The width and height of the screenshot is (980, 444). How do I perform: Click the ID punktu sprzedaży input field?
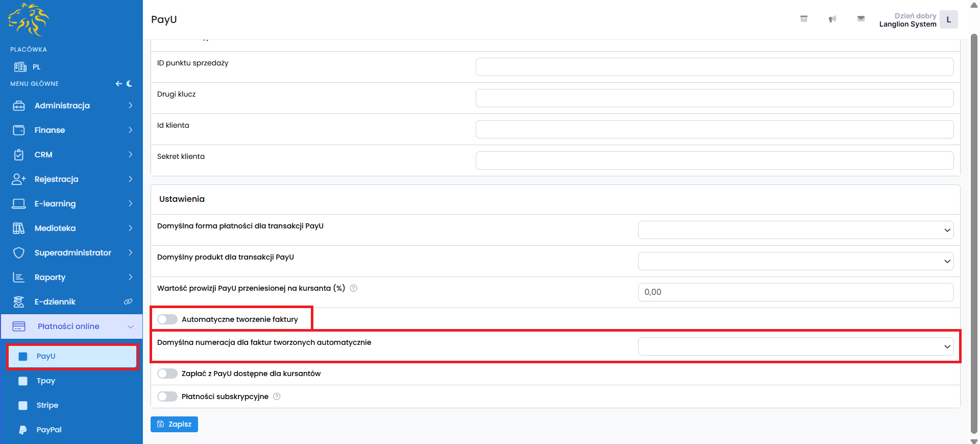coord(714,67)
